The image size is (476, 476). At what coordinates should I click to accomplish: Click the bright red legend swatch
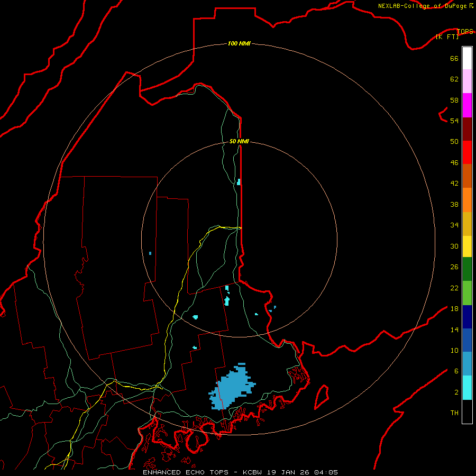467,152
